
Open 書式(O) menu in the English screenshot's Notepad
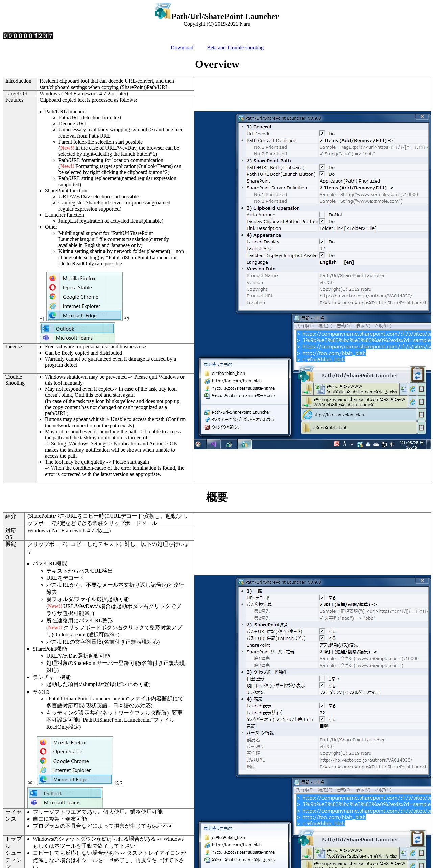click(344, 326)
